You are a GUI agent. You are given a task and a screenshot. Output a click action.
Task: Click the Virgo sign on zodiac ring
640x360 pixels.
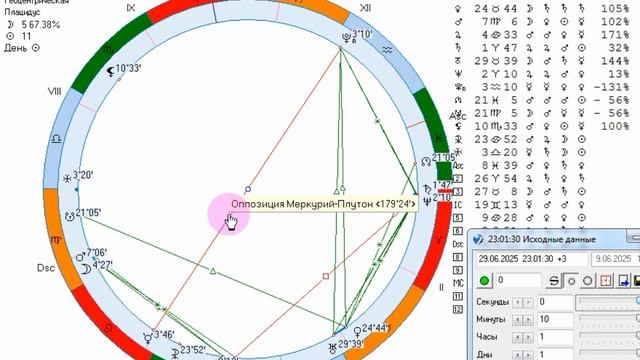coord(56,240)
